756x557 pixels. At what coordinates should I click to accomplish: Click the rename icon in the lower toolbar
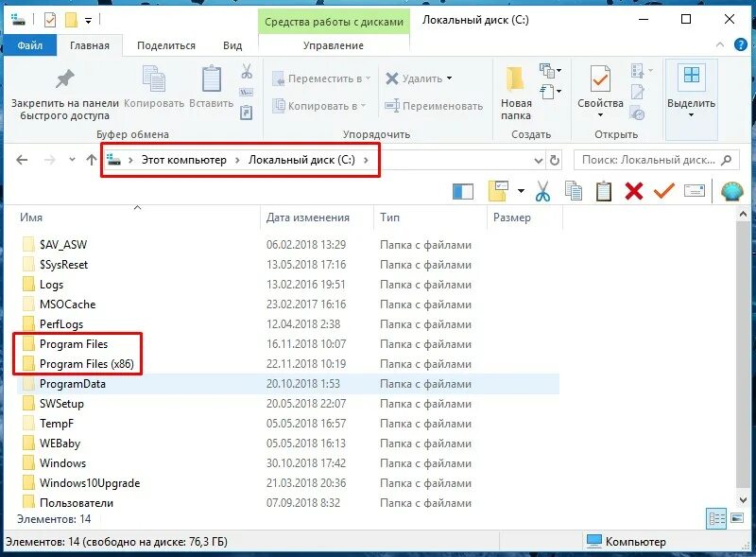tap(695, 191)
